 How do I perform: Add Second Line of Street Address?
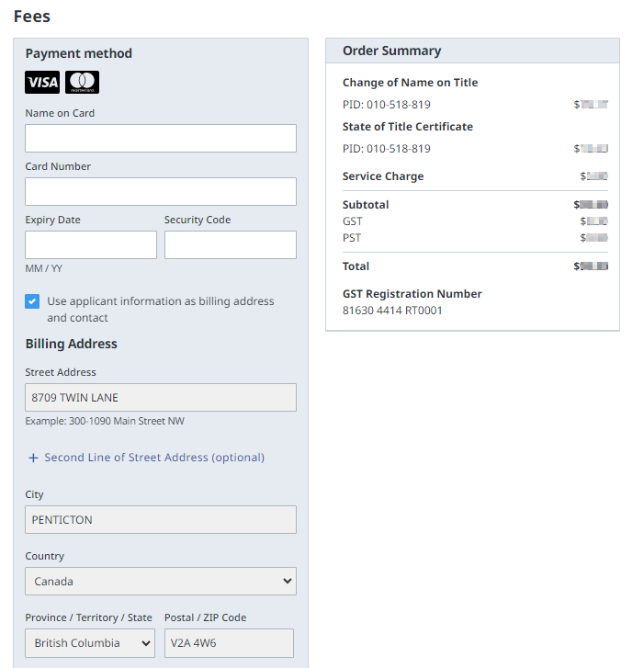pyautogui.click(x=153, y=458)
